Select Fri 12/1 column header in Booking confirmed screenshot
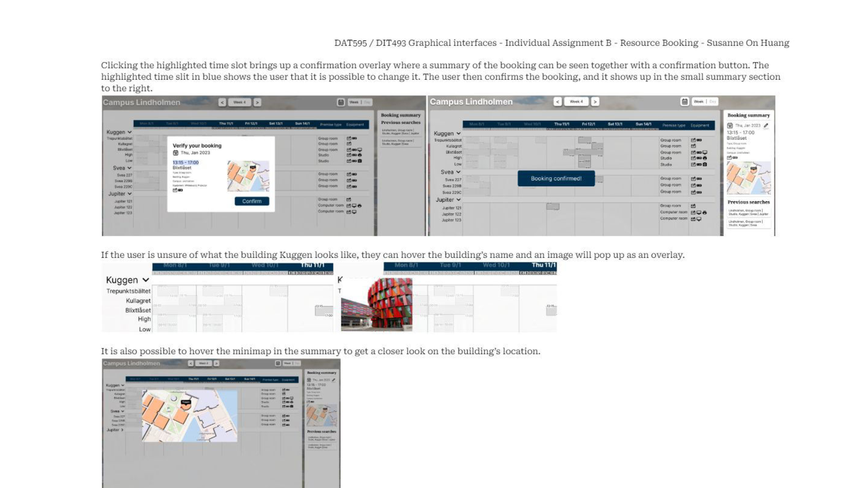The height and width of the screenshot is (488, 868). point(588,124)
